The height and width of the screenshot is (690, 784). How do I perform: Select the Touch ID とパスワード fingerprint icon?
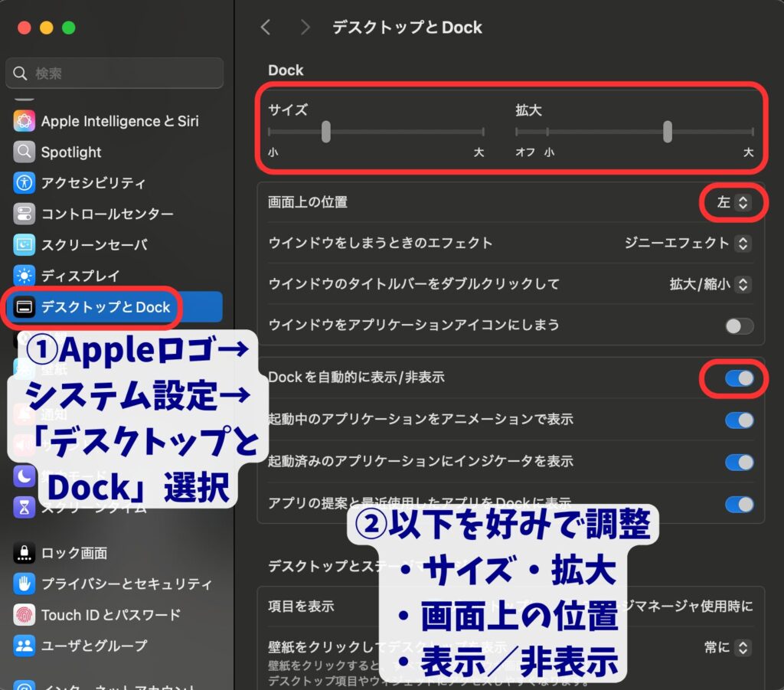click(24, 615)
